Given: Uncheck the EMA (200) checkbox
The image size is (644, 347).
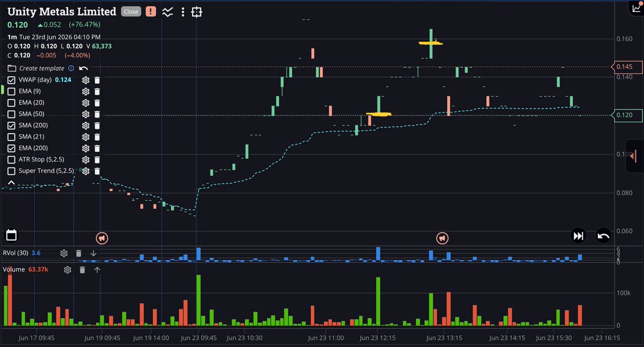Looking at the screenshot, I should (12, 148).
